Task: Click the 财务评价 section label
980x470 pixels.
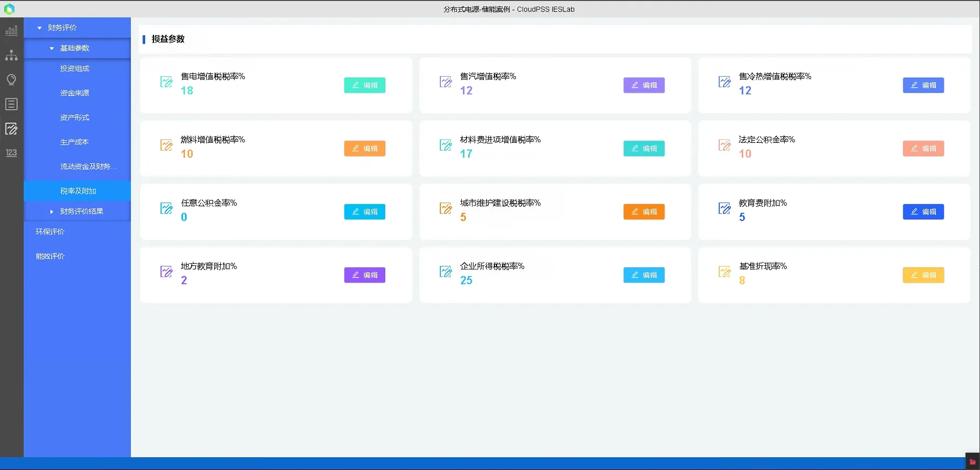Action: tap(62, 28)
